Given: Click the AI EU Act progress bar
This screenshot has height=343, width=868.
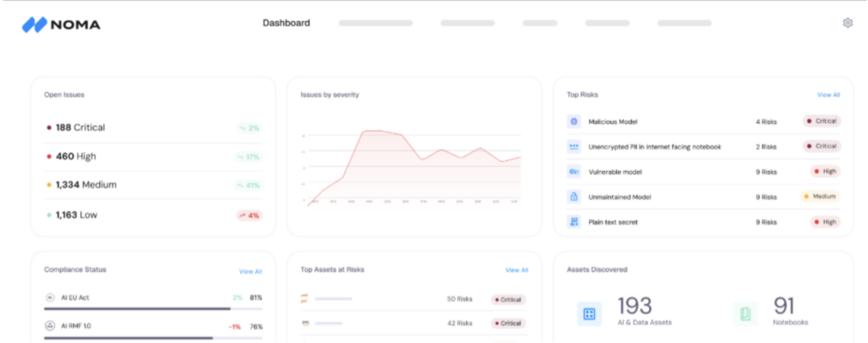Looking at the screenshot, I should click(153, 308).
